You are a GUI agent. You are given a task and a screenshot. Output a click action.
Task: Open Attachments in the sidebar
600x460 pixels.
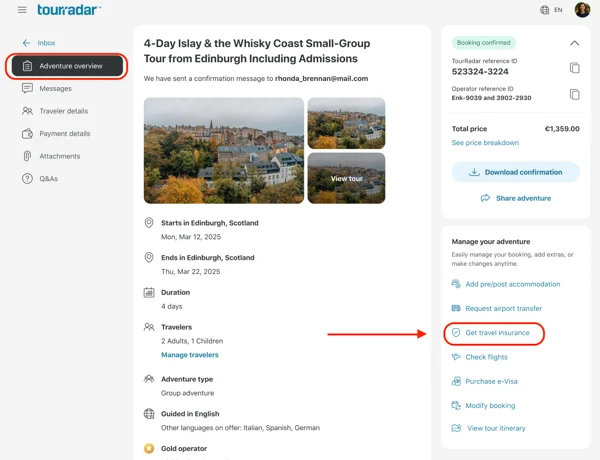pos(60,156)
